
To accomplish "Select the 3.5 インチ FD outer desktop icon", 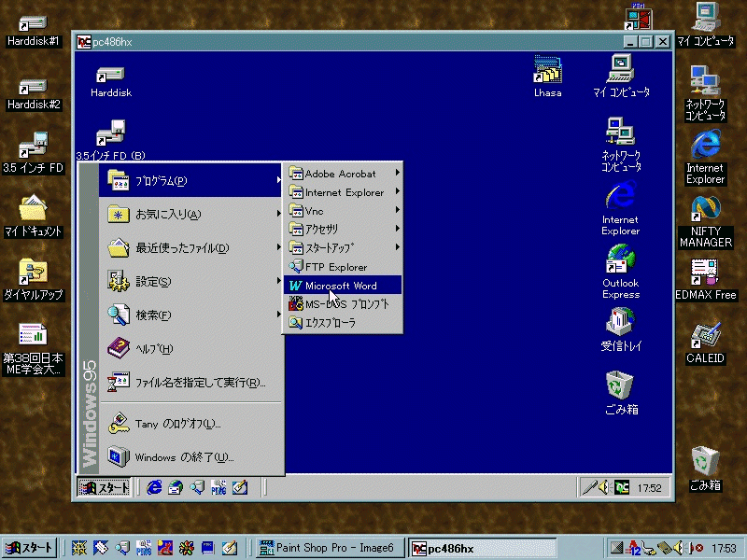I will [33, 152].
